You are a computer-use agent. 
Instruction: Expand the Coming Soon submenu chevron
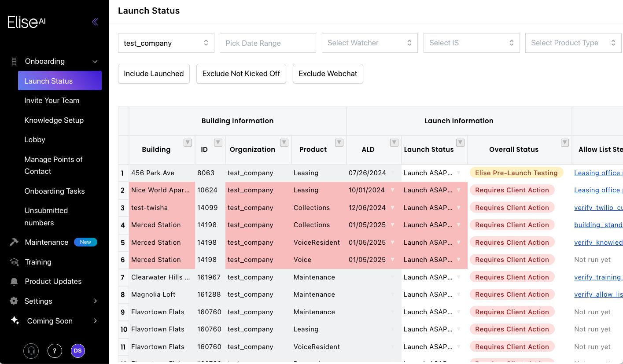[95, 321]
